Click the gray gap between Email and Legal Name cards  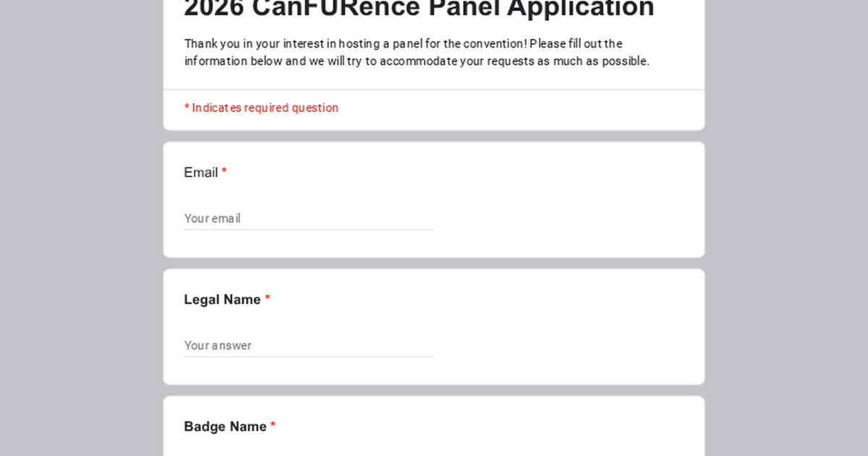(434, 263)
